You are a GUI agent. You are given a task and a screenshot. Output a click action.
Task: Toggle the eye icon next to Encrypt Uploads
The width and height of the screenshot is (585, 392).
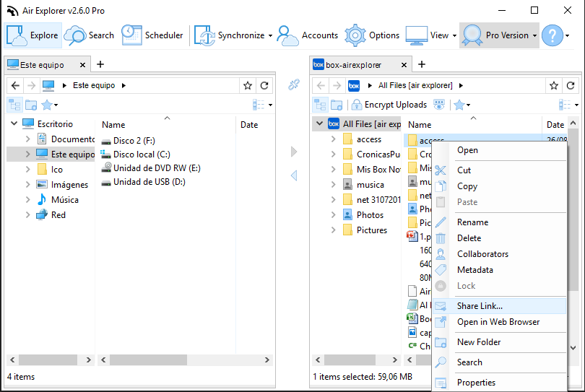[x=439, y=105]
